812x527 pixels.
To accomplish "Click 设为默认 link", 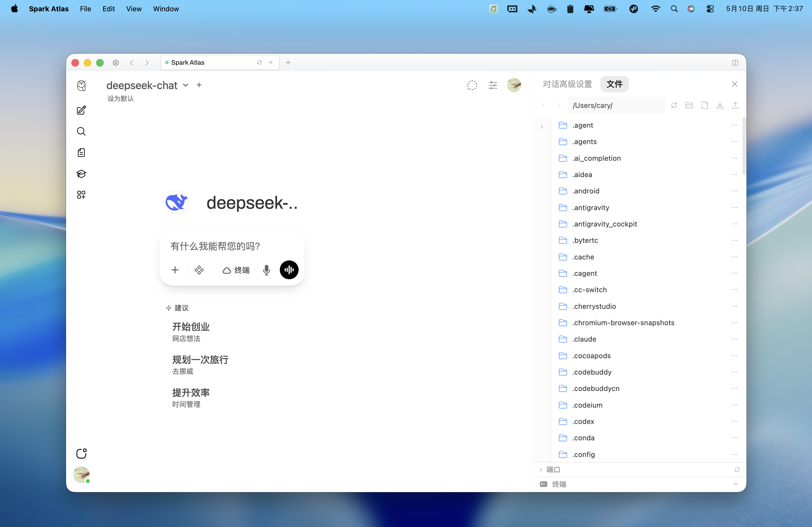I will 121,98.
